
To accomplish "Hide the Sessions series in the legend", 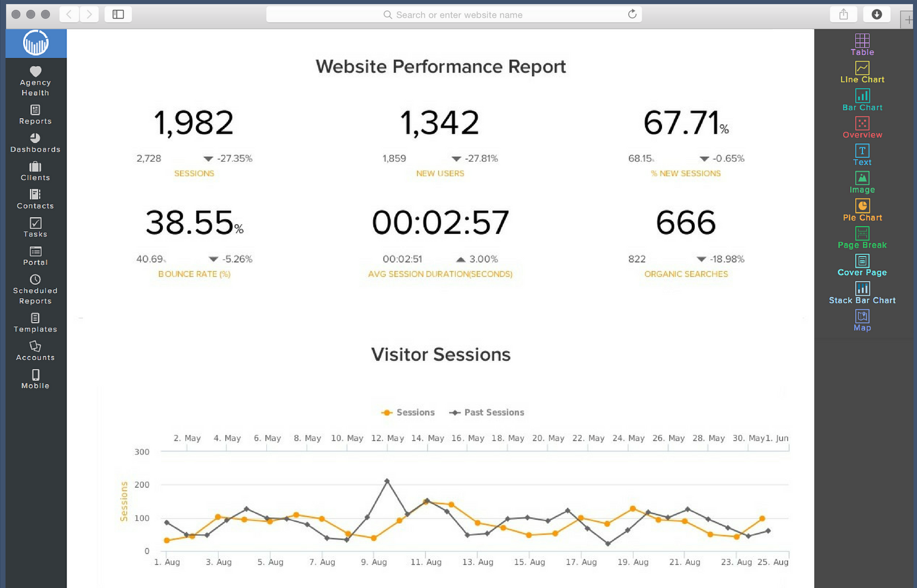I will pos(408,412).
